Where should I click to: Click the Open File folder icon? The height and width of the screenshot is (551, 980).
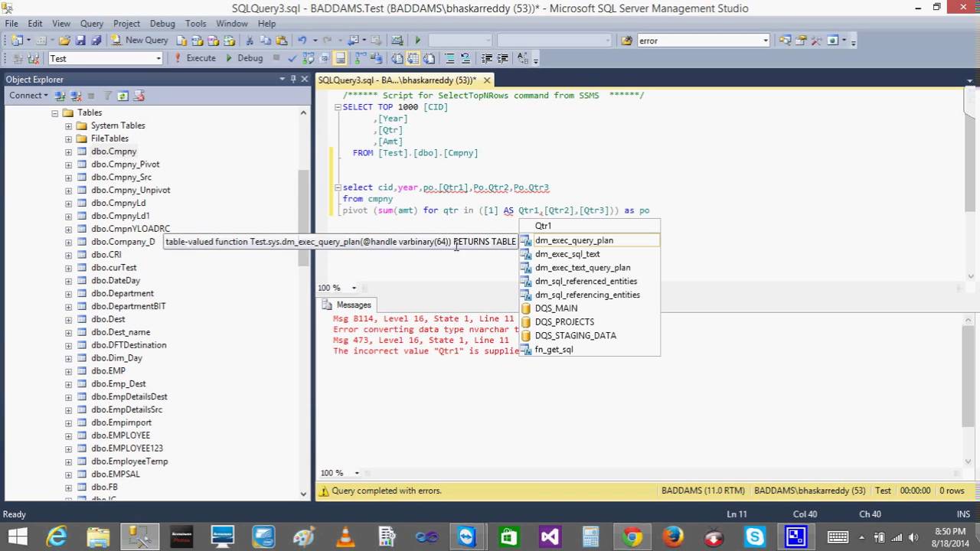[64, 41]
